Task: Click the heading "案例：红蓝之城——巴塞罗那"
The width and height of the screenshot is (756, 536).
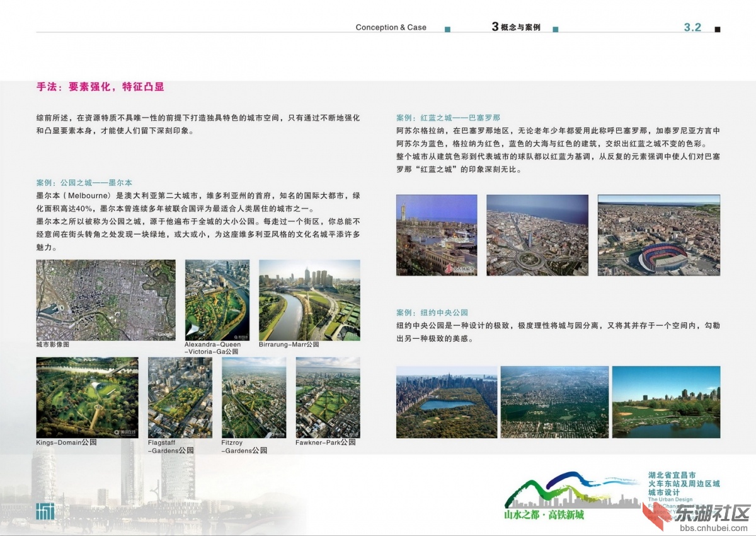Action: coord(448,118)
